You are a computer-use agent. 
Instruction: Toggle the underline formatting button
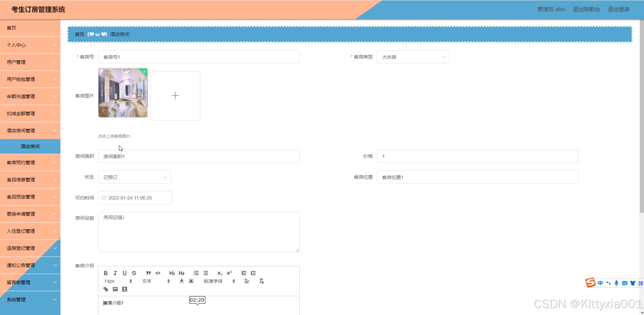coord(125,273)
